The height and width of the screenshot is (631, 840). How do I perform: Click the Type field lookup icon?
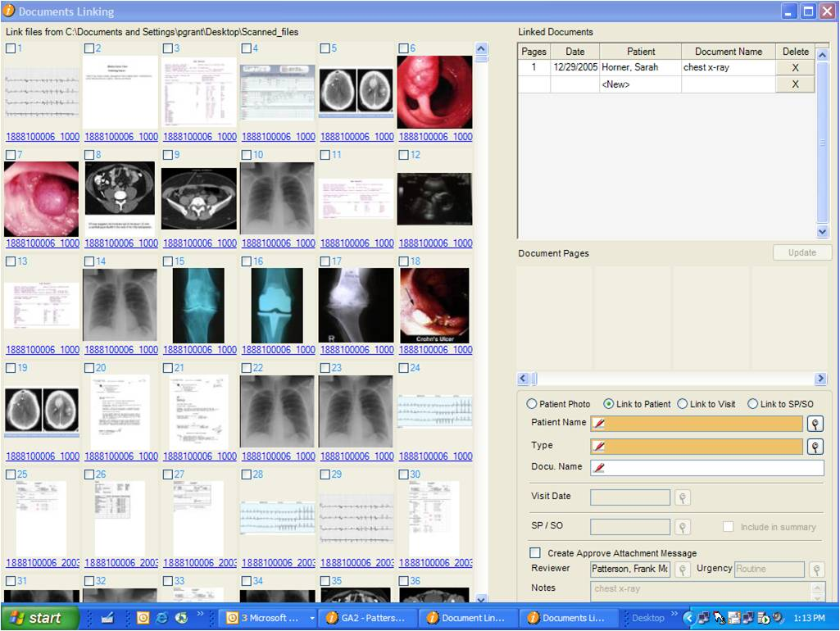pos(815,447)
